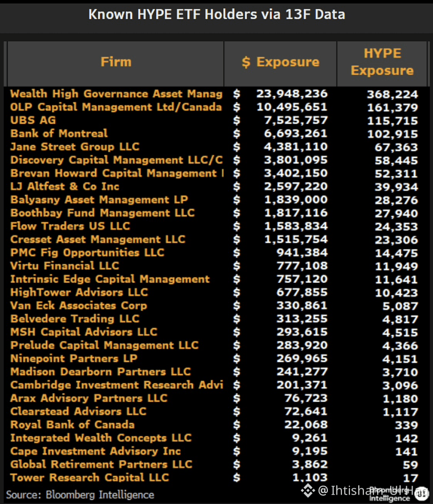Click the 368,224 HYPE exposure value
433x504 pixels.
click(x=393, y=94)
